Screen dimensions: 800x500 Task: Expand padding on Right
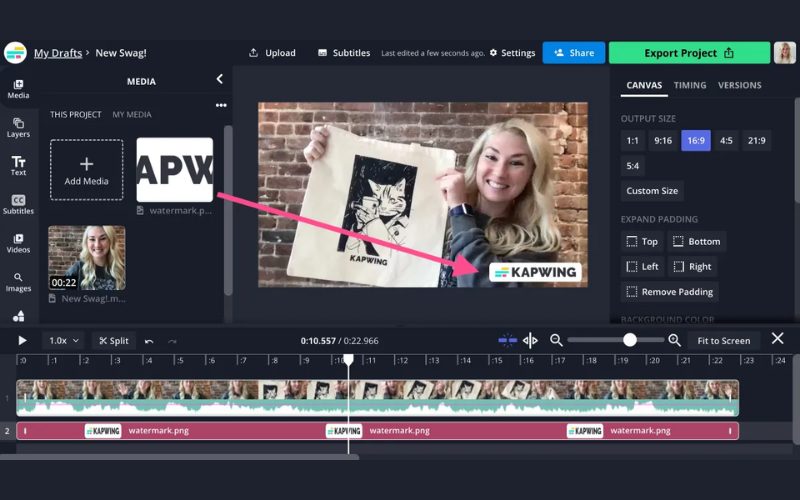pos(692,266)
